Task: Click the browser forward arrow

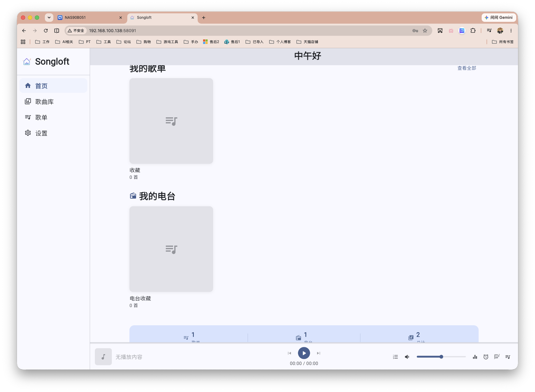Action: click(35, 31)
